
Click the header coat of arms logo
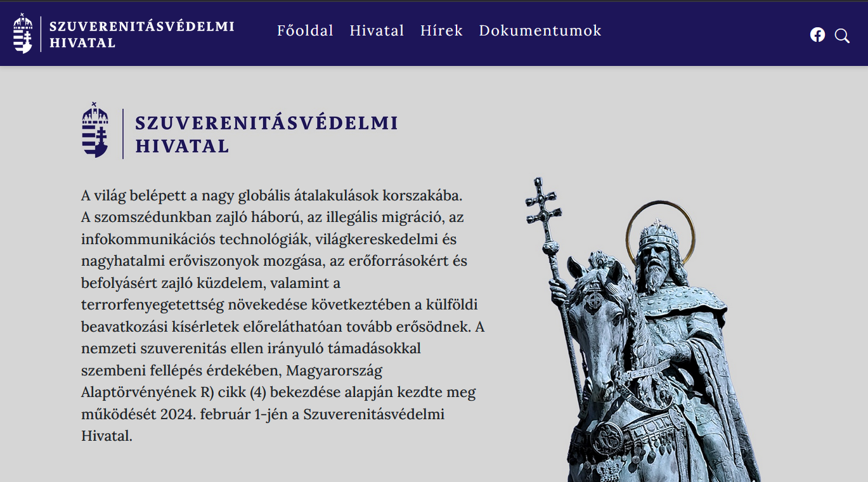23,33
